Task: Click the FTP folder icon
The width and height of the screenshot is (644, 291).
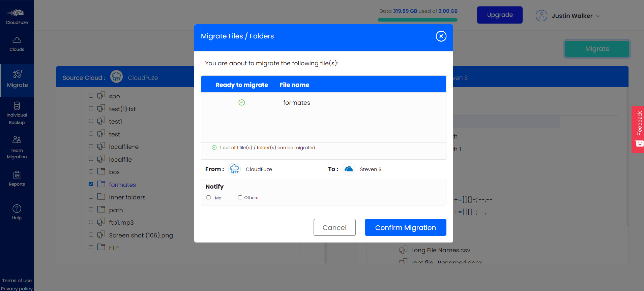Action: [x=101, y=247]
